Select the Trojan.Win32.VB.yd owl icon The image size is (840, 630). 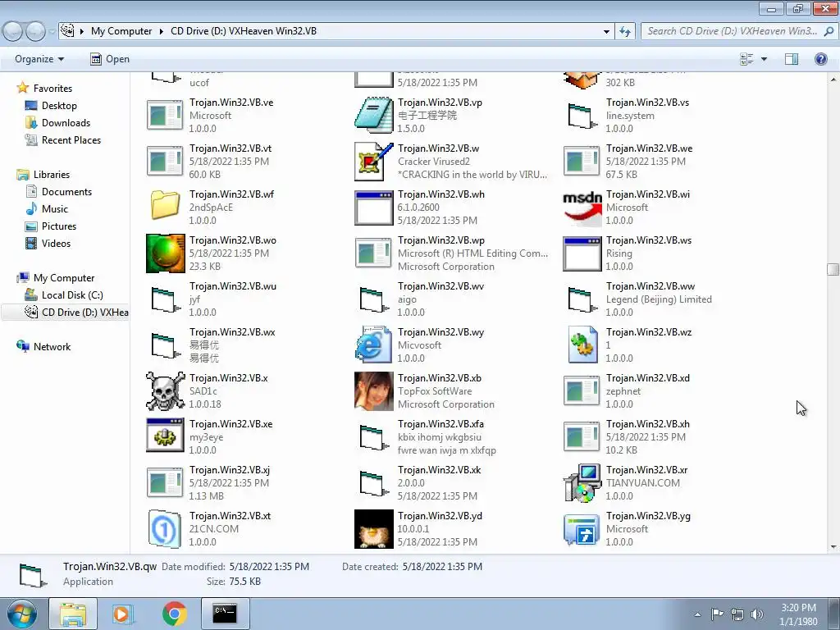[373, 529]
